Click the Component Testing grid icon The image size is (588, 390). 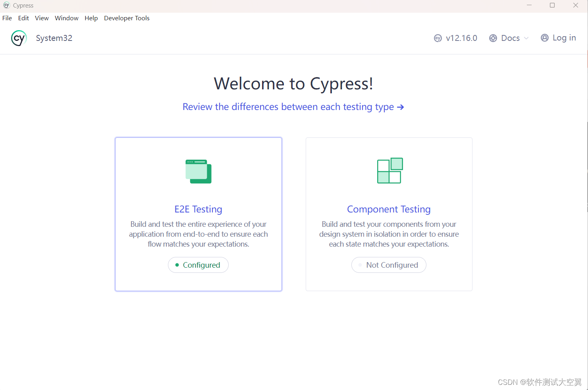pos(390,171)
